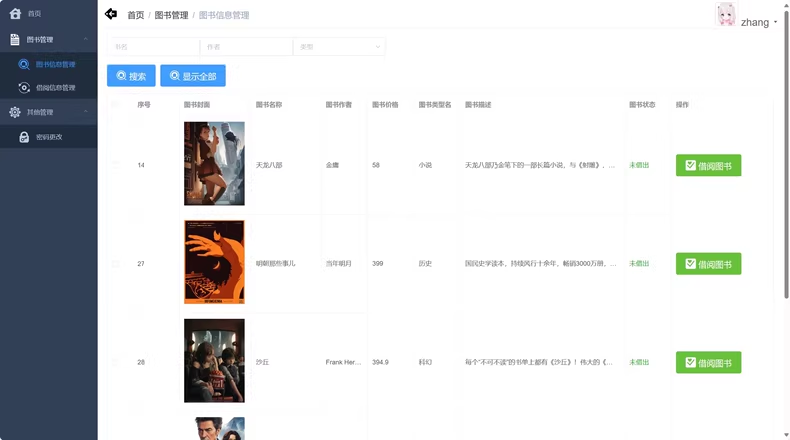The image size is (790, 440).
Task: Open the 类型 dropdown filter
Action: click(x=339, y=47)
